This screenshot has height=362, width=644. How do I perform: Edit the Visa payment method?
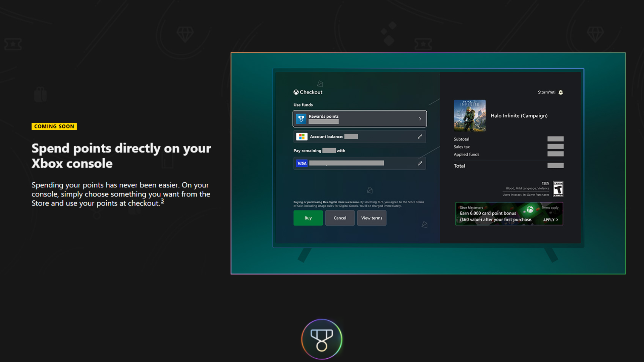point(420,163)
